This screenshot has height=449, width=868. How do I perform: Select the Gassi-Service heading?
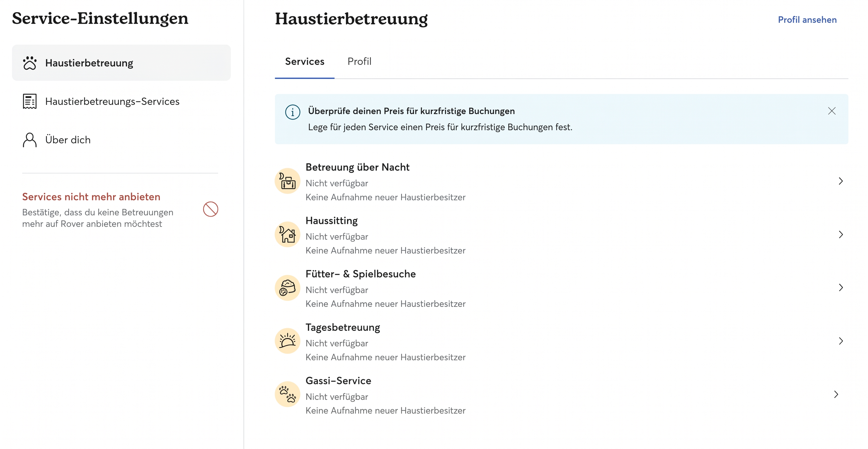pos(338,381)
